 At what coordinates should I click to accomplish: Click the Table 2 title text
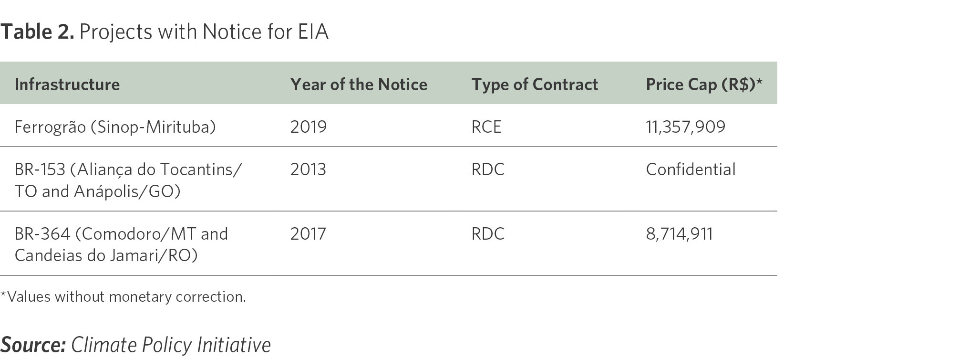pyautogui.click(x=165, y=32)
